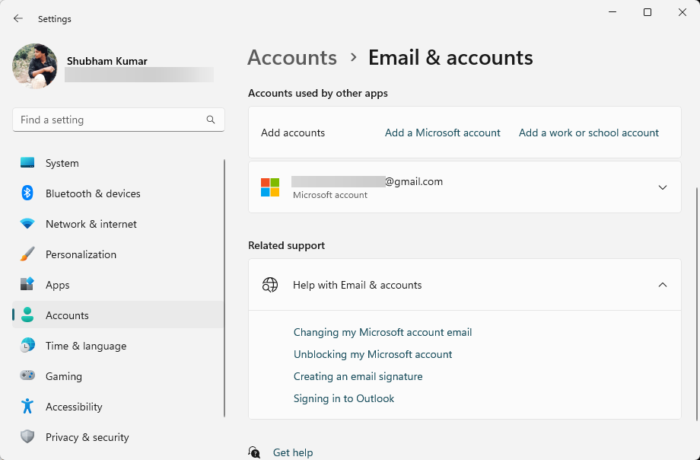
Task: Click Add a work or school account
Action: click(x=588, y=133)
